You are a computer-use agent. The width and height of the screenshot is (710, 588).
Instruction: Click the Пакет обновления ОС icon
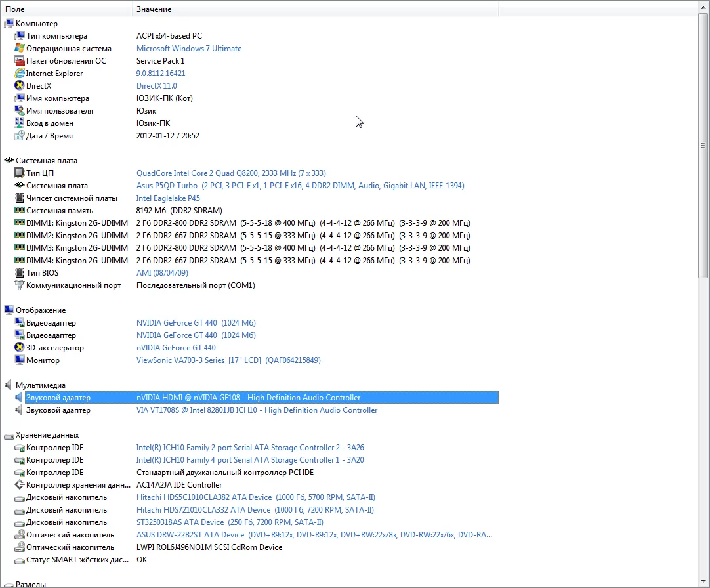20,60
